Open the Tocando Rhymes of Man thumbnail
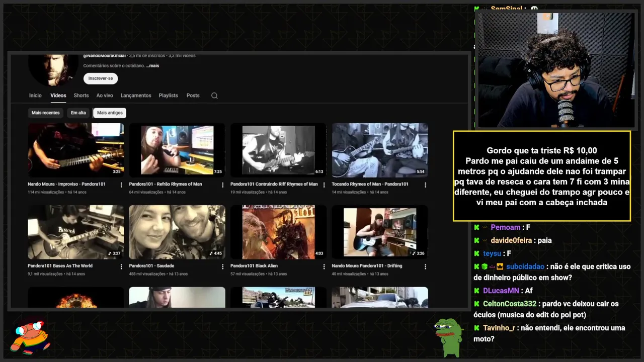Screen dimensions: 644x362 point(380,150)
